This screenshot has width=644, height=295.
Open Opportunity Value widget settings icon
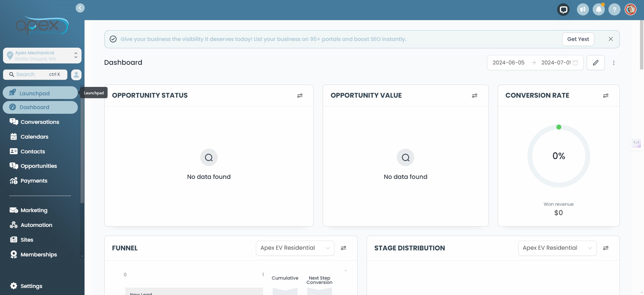coord(475,96)
